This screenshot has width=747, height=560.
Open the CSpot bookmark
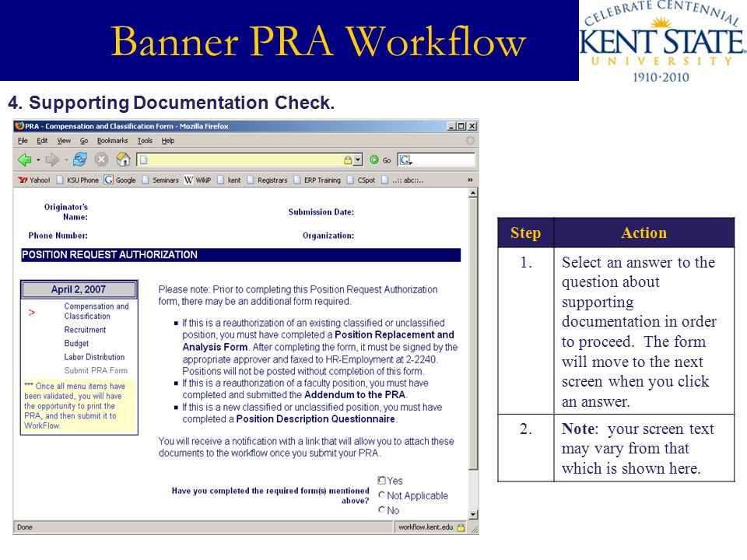[361, 180]
